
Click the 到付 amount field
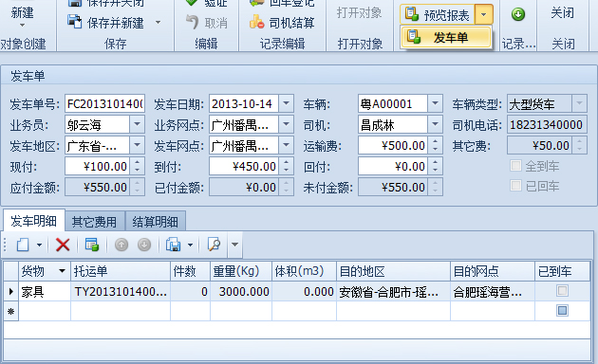[x=244, y=167]
